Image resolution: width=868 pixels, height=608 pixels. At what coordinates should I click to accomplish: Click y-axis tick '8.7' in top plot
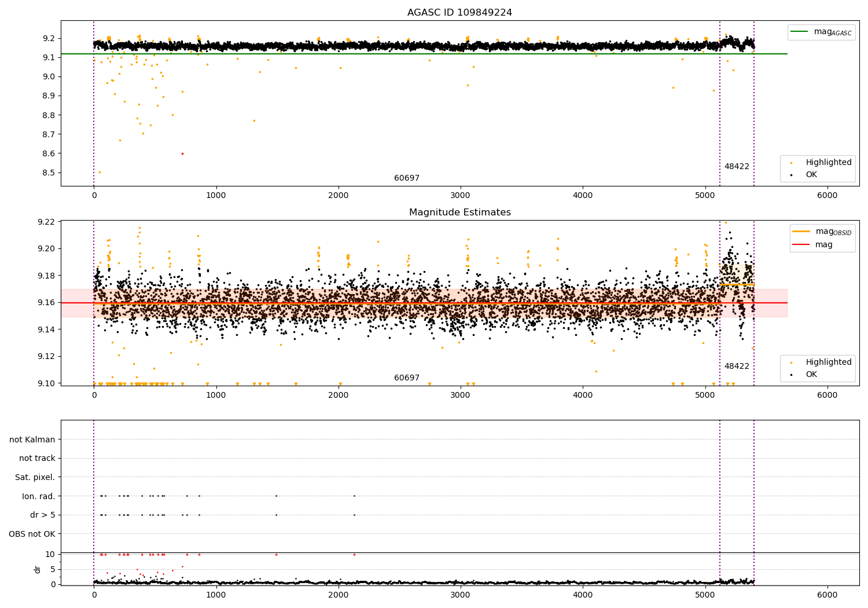point(49,134)
